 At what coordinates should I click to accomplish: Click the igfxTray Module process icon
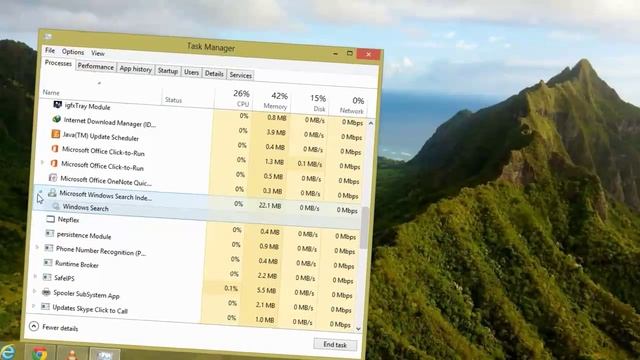tap(58, 105)
